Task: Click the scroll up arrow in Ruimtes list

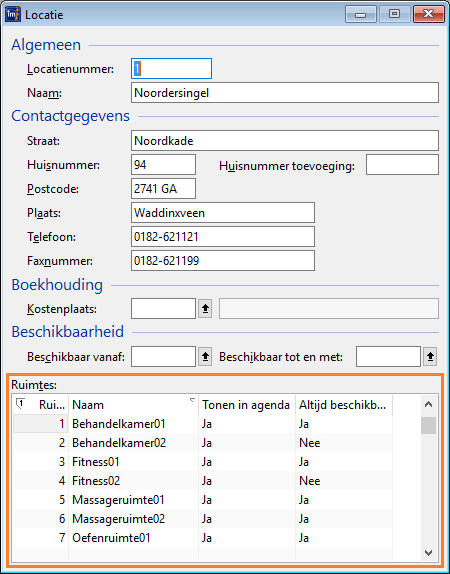Action: [x=428, y=405]
